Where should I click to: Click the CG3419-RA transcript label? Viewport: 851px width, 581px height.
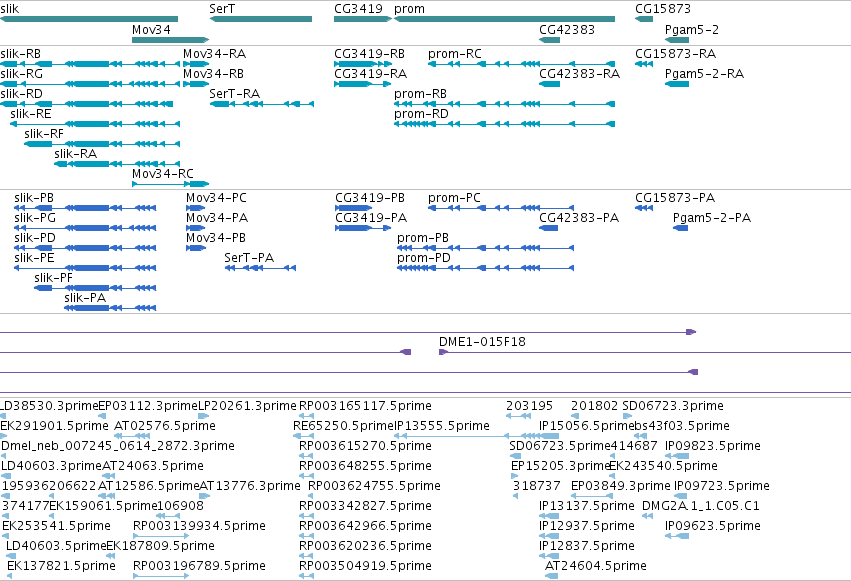[x=371, y=74]
